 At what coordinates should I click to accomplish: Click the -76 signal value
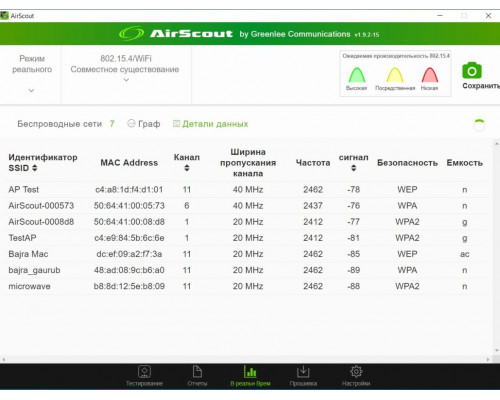354,206
